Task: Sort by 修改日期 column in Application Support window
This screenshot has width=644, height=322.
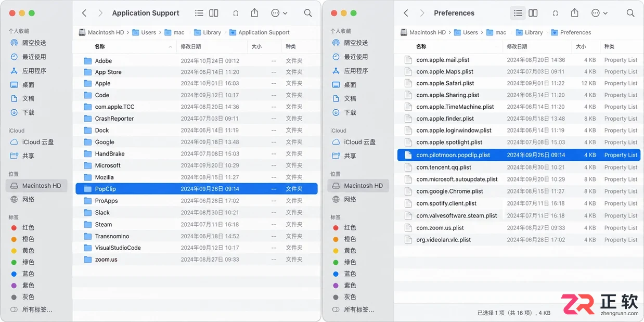Action: pos(212,47)
